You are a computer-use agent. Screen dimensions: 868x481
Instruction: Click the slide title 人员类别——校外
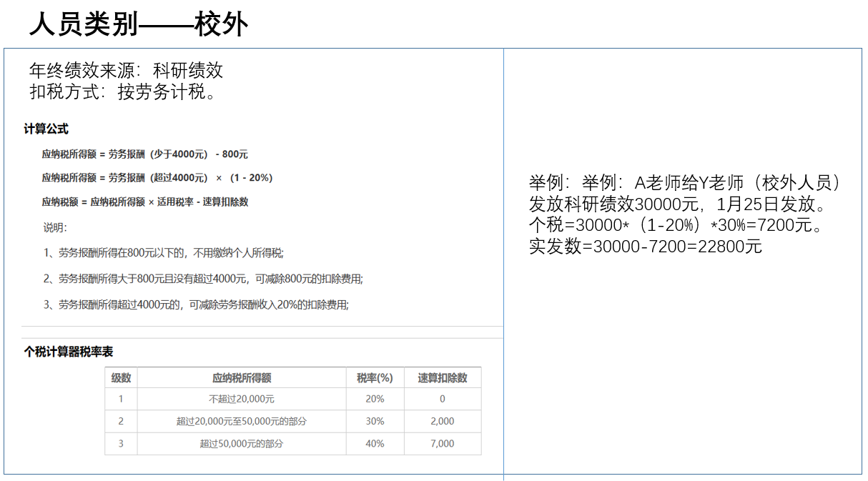pos(138,24)
